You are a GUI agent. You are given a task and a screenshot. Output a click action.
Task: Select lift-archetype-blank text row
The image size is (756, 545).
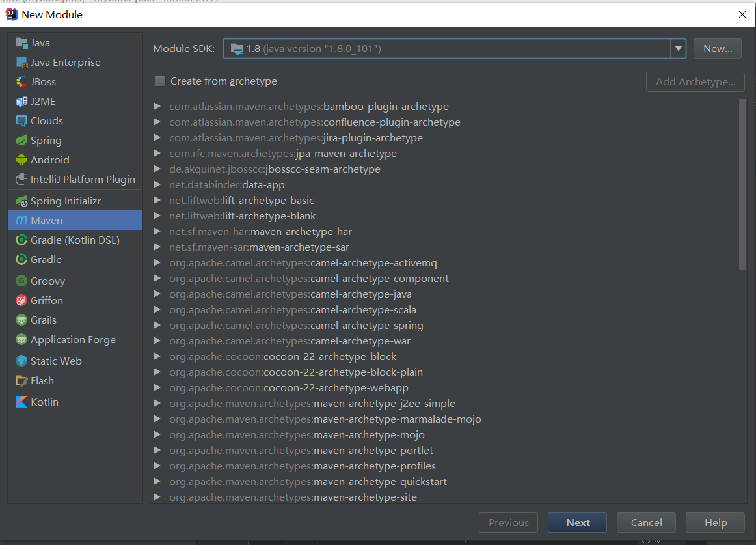pyautogui.click(x=242, y=216)
